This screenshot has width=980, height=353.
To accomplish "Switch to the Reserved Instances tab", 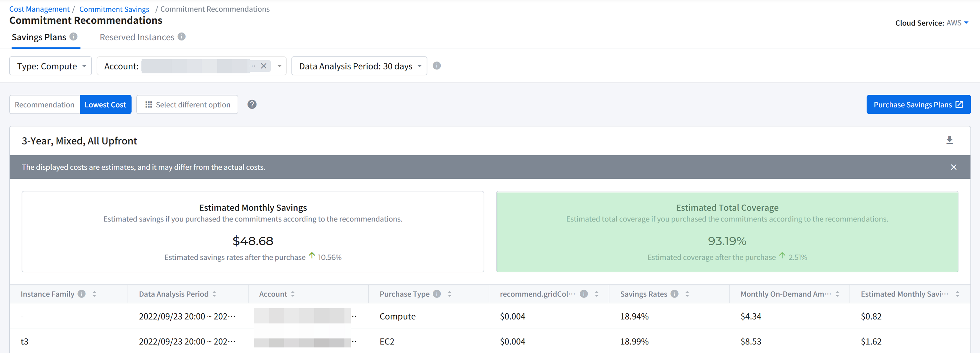I will [x=137, y=37].
